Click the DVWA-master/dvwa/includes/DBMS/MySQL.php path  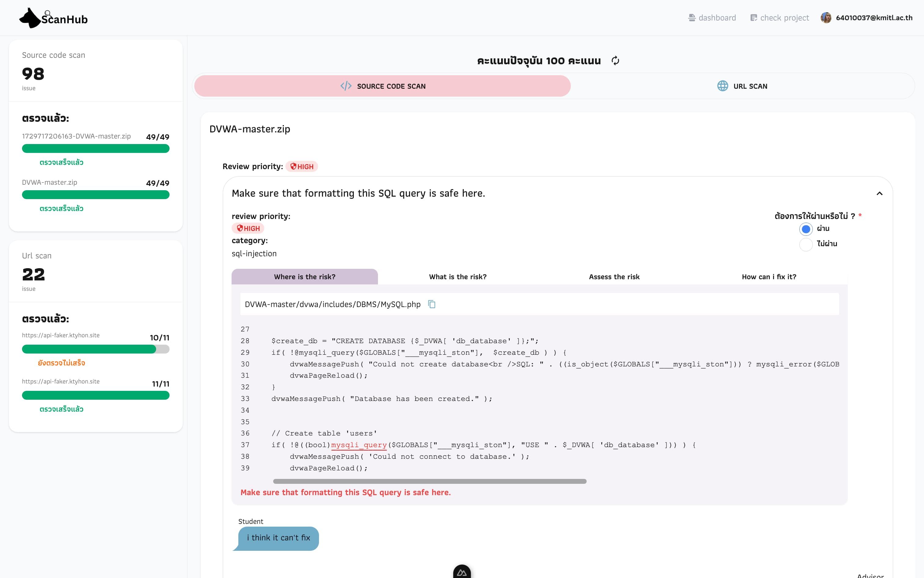pyautogui.click(x=332, y=304)
